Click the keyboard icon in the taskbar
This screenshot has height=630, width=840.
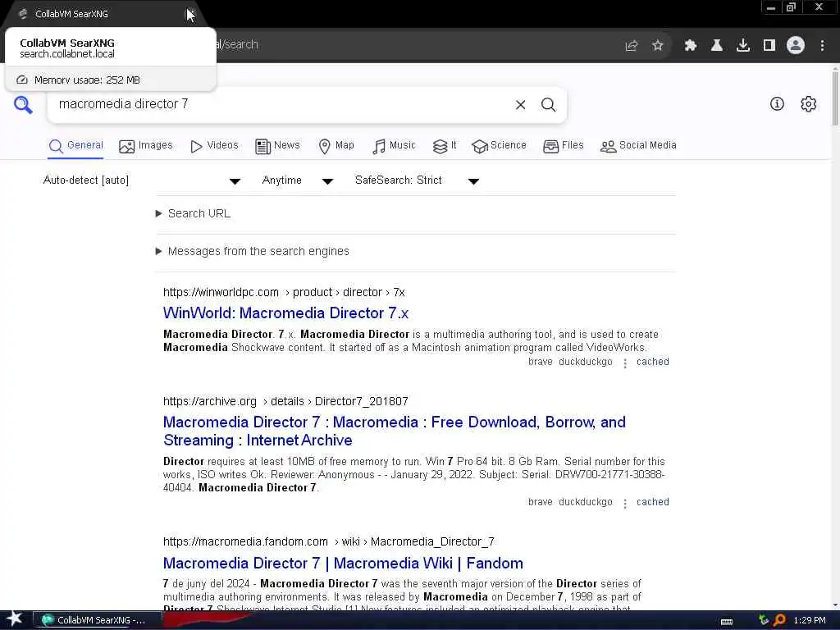point(727,622)
